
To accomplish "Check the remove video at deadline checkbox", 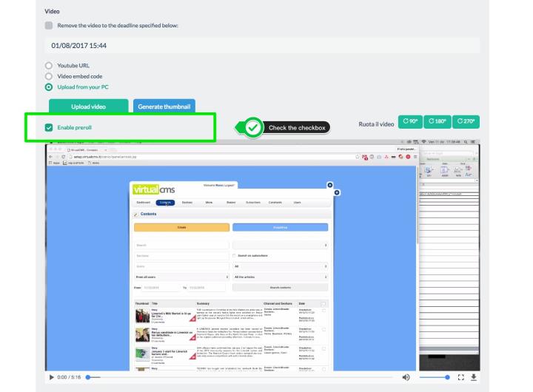I will [x=49, y=25].
